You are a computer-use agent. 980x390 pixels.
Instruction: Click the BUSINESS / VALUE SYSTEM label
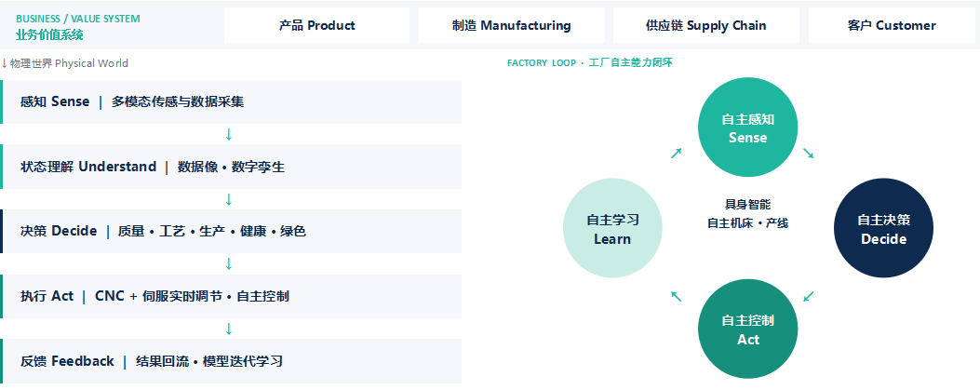[x=78, y=19]
